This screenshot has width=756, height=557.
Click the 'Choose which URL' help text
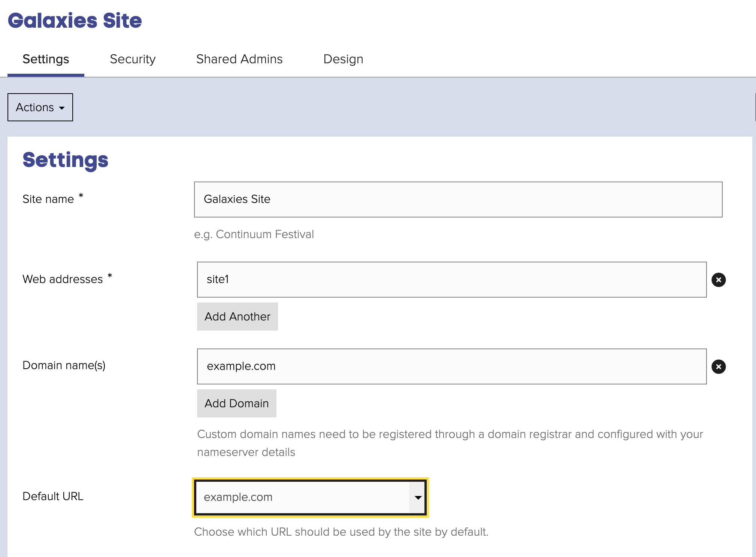(341, 532)
